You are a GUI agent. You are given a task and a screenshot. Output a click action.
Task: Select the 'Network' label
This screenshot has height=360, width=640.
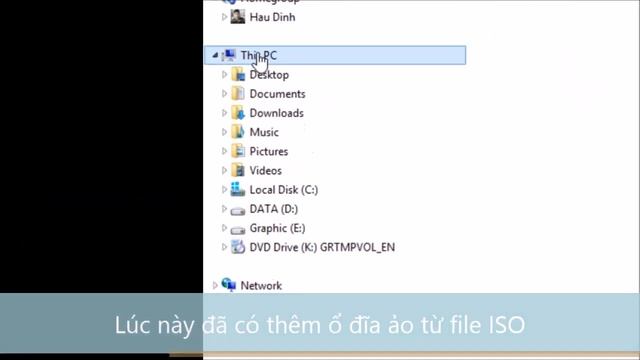coord(261,286)
